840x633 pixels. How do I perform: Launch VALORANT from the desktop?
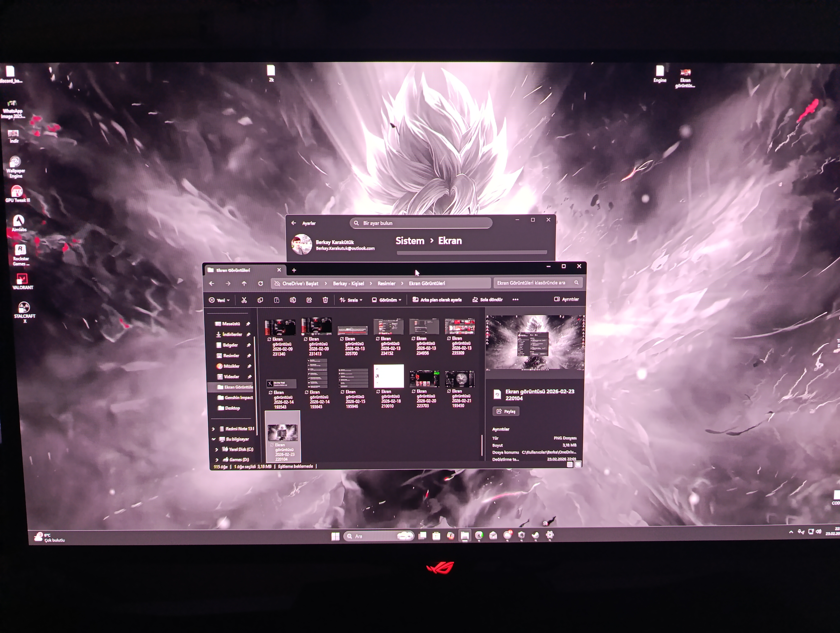23,282
